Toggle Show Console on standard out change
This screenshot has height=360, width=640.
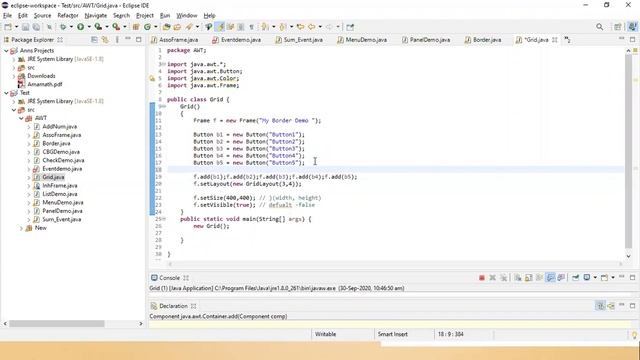tap(550, 278)
